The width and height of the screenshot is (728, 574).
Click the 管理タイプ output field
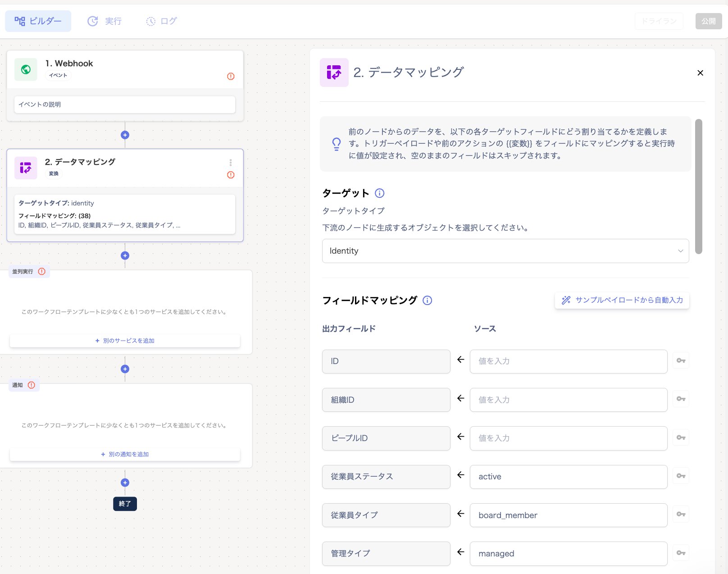[x=386, y=554]
